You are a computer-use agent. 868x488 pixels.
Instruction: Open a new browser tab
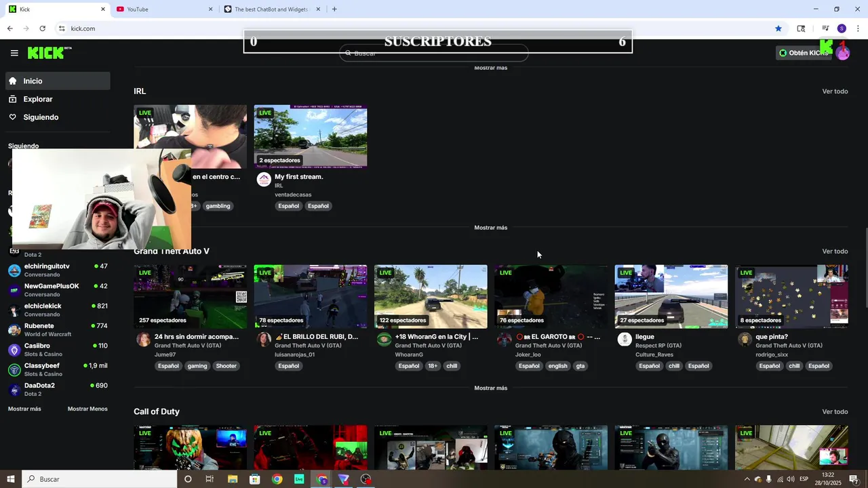click(x=334, y=9)
